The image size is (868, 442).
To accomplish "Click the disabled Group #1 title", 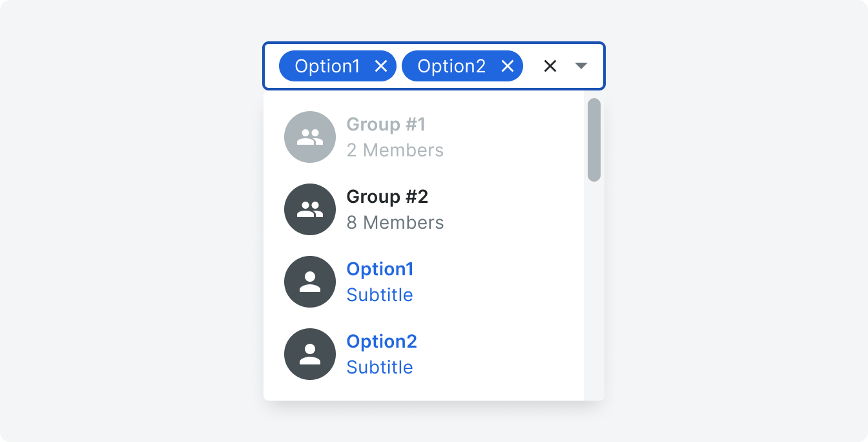I will pyautogui.click(x=386, y=124).
